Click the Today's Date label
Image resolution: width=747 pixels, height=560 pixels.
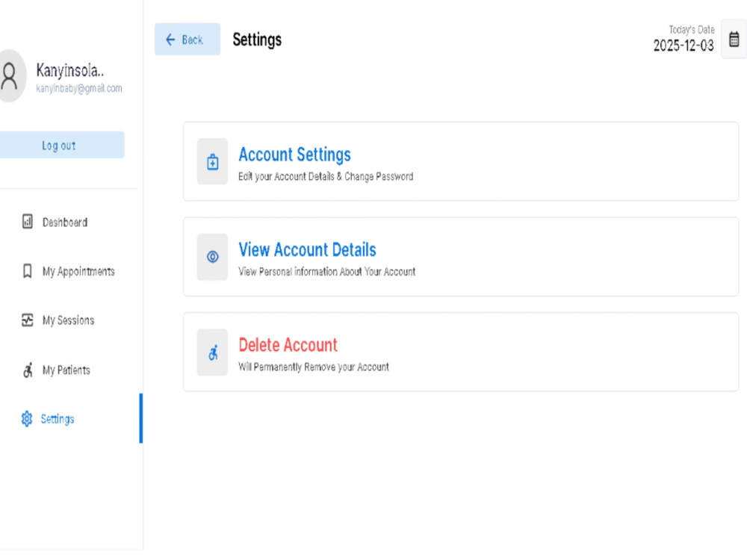(691, 30)
